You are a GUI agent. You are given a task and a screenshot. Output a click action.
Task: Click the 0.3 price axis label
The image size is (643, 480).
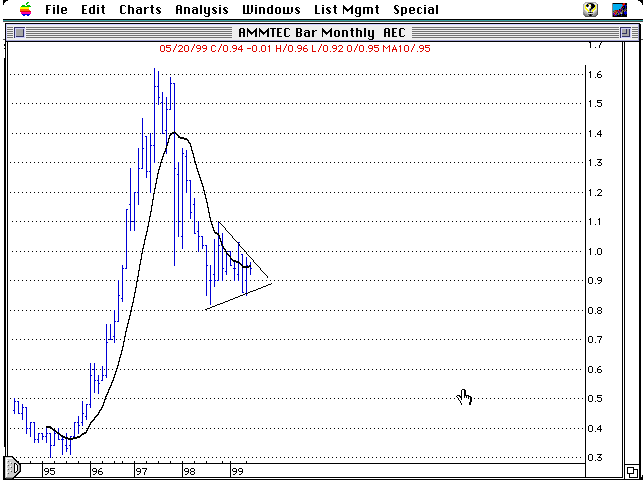tap(596, 457)
